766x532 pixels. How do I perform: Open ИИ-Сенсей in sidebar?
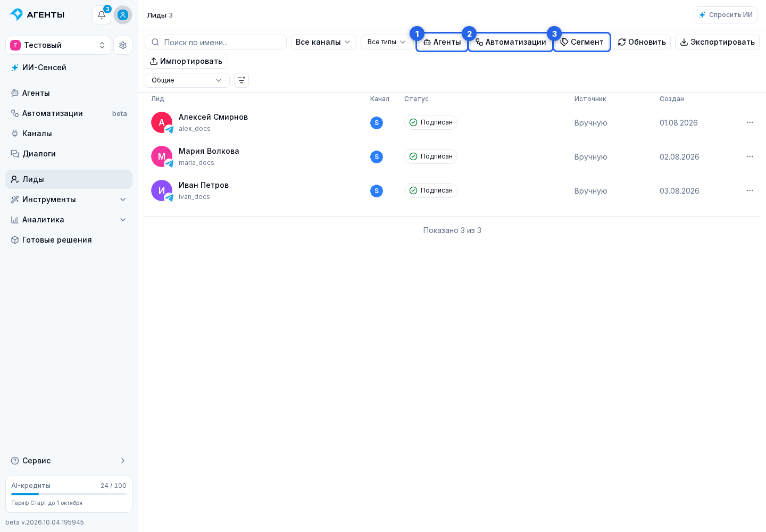point(69,68)
